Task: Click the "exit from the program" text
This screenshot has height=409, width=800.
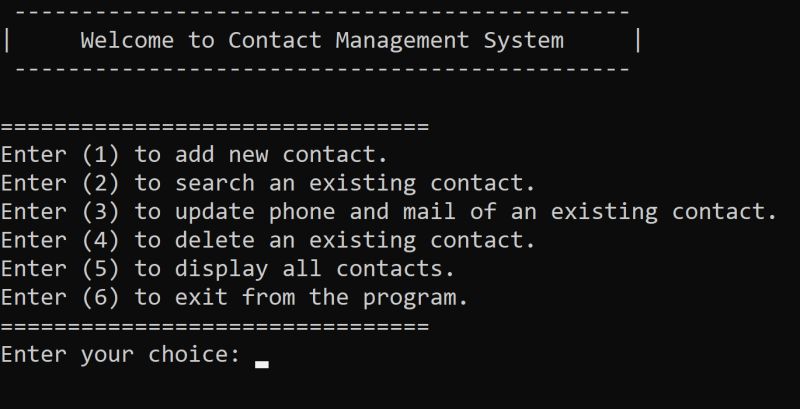Action: click(x=321, y=298)
